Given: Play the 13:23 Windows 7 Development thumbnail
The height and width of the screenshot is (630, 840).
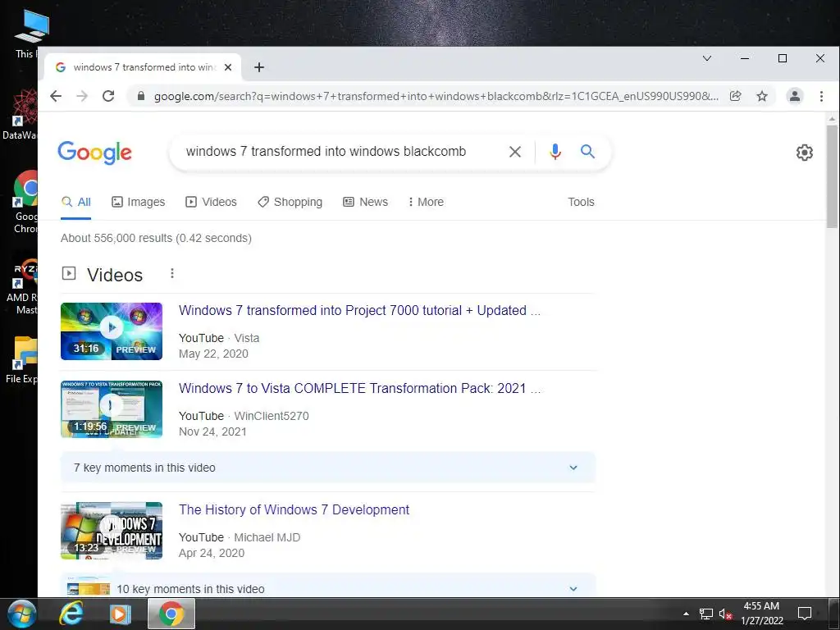Looking at the screenshot, I should click(x=112, y=531).
